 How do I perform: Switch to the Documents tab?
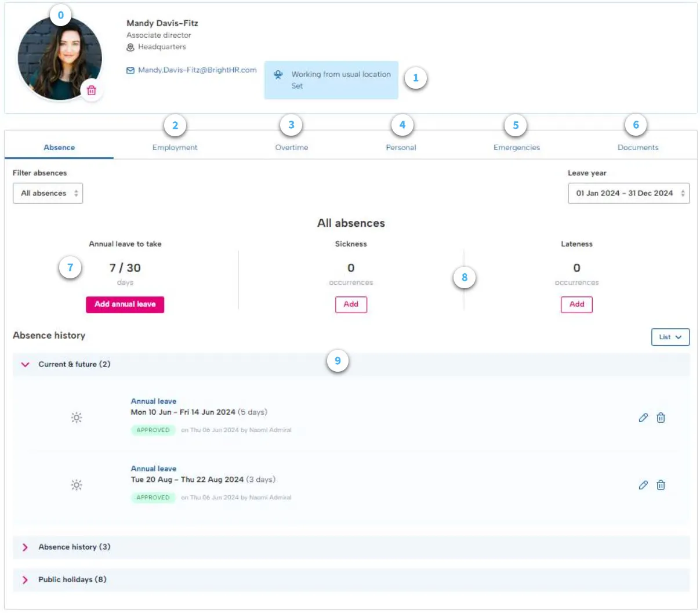click(x=638, y=147)
